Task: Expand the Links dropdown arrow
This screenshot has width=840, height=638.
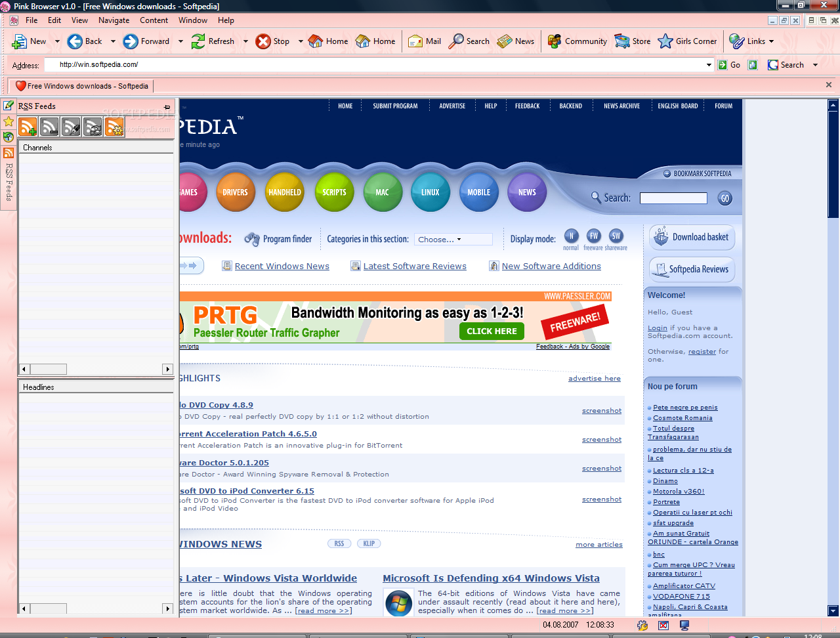Action: (771, 41)
